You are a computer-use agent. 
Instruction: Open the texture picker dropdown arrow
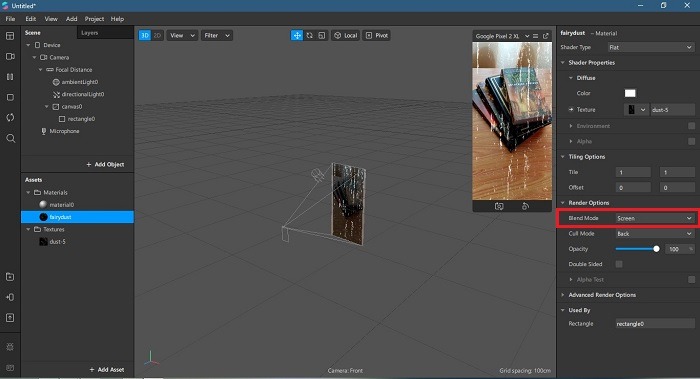tap(643, 110)
